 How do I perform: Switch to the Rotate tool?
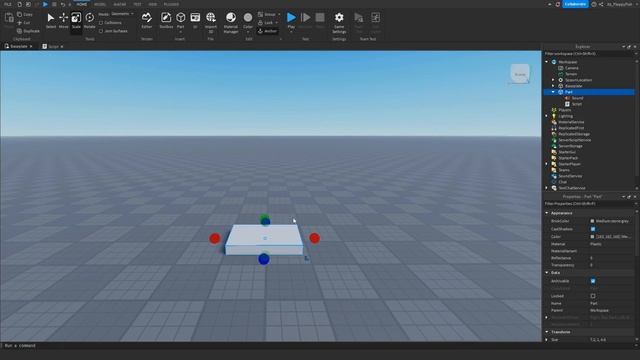click(89, 20)
